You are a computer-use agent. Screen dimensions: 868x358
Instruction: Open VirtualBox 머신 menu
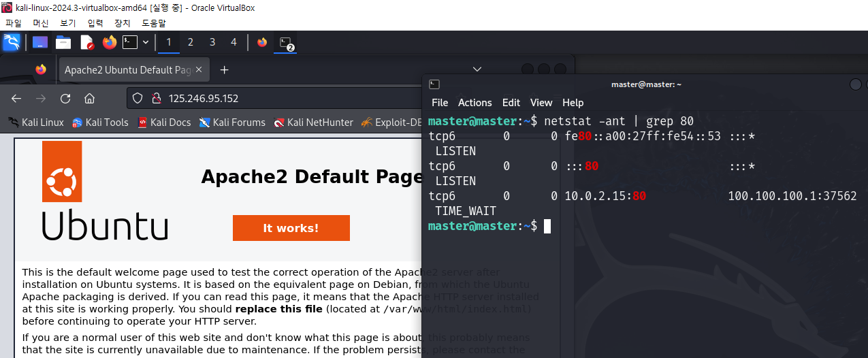pos(40,23)
